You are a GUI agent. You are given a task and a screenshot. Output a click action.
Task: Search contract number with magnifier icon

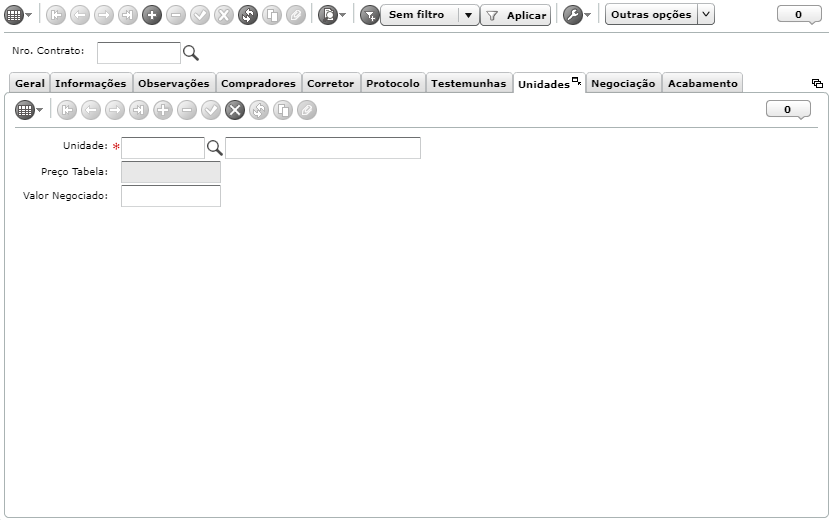[x=190, y=52]
